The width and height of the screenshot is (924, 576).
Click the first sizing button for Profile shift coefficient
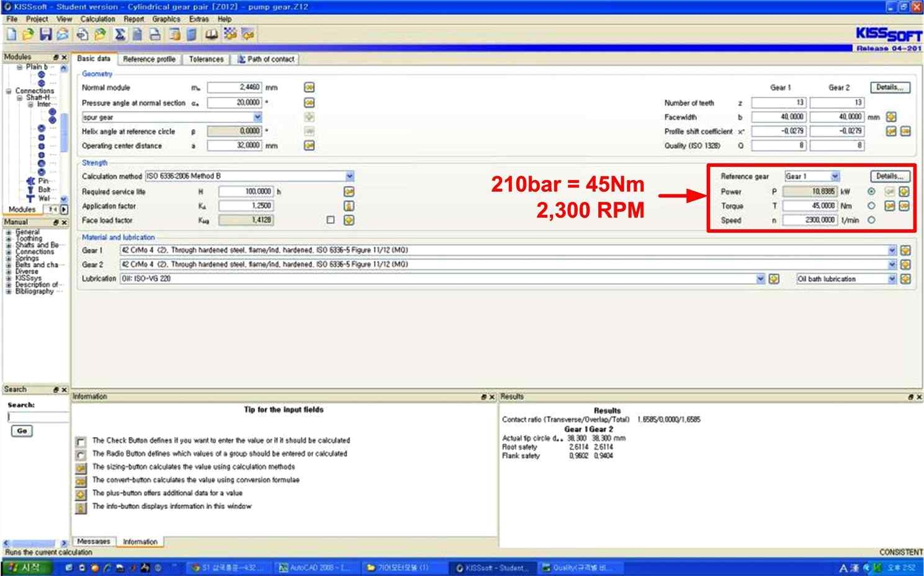891,132
